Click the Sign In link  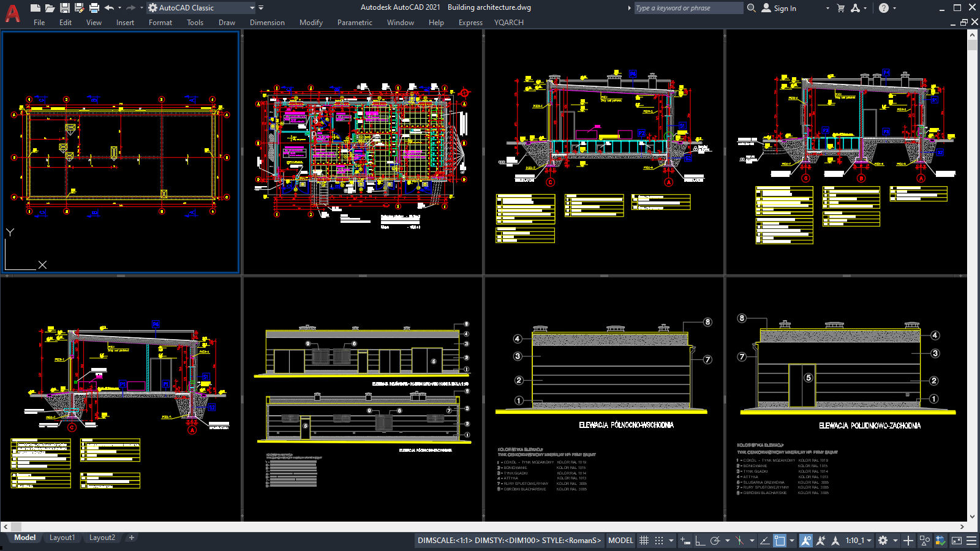786,8
